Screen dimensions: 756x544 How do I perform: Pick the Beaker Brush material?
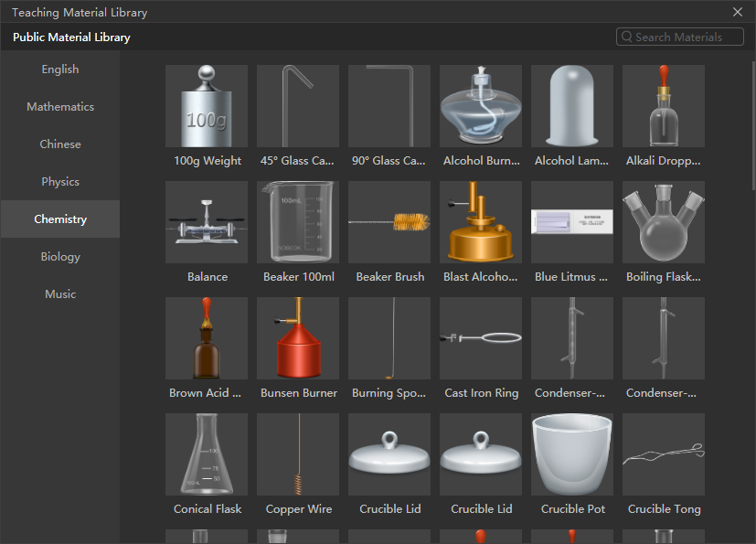[x=389, y=222]
